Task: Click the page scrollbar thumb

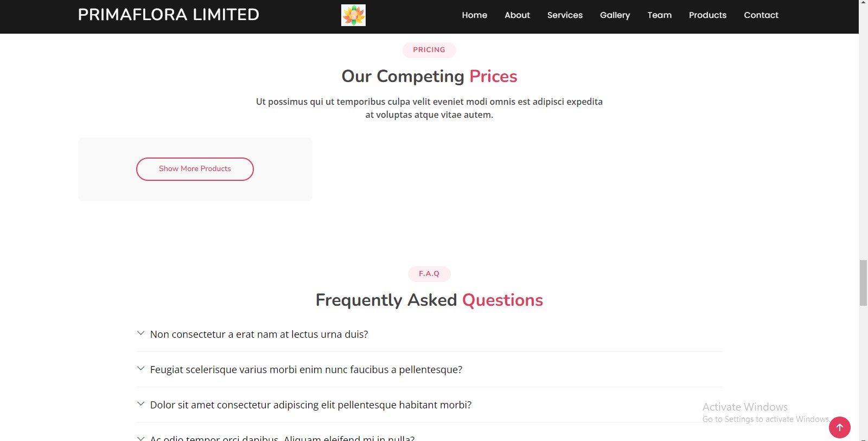Action: 863,282
